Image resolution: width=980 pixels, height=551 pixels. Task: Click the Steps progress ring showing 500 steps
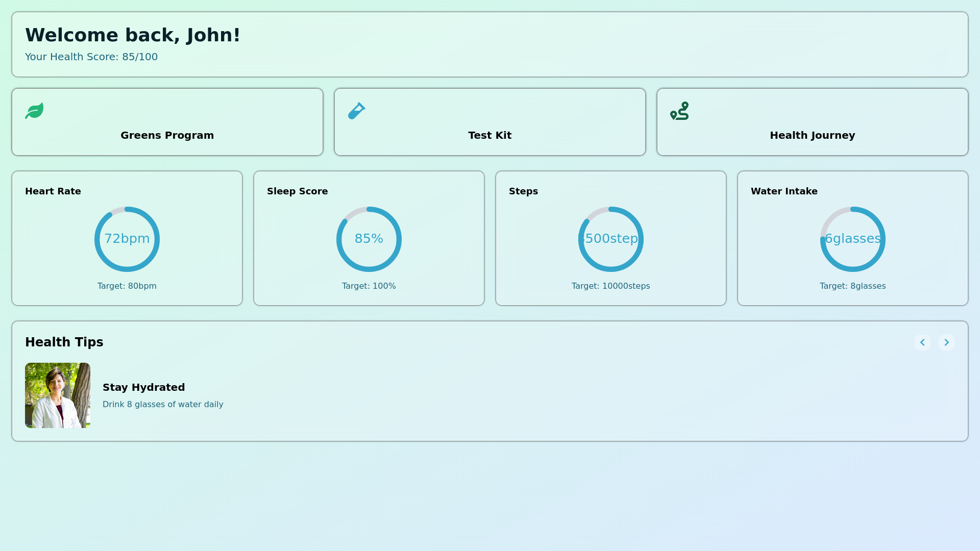pos(610,239)
